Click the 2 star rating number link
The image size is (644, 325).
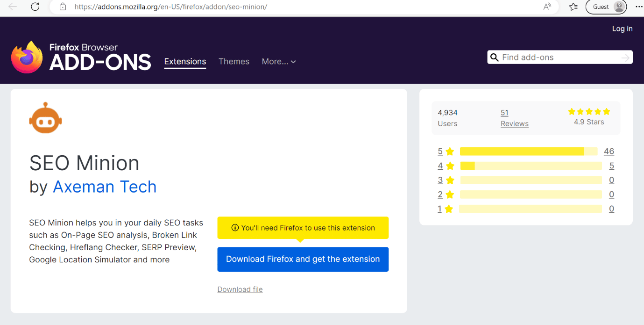click(440, 195)
